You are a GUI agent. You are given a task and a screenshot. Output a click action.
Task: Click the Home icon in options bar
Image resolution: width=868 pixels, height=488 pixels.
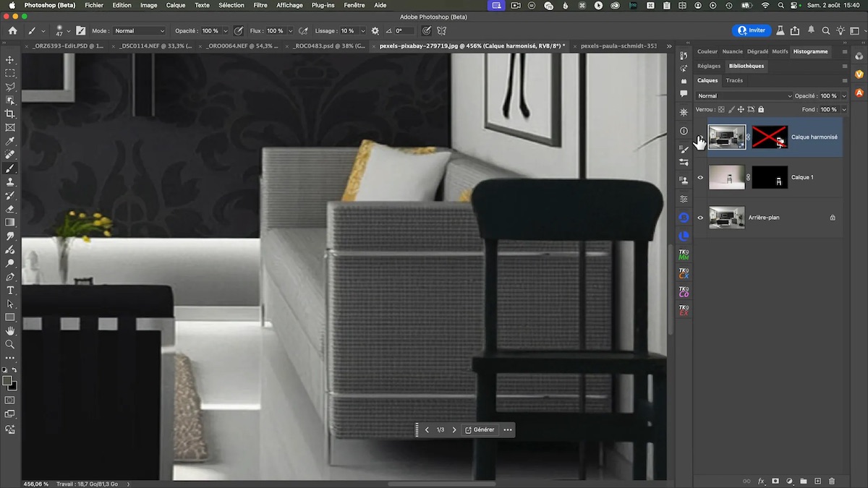(x=12, y=31)
